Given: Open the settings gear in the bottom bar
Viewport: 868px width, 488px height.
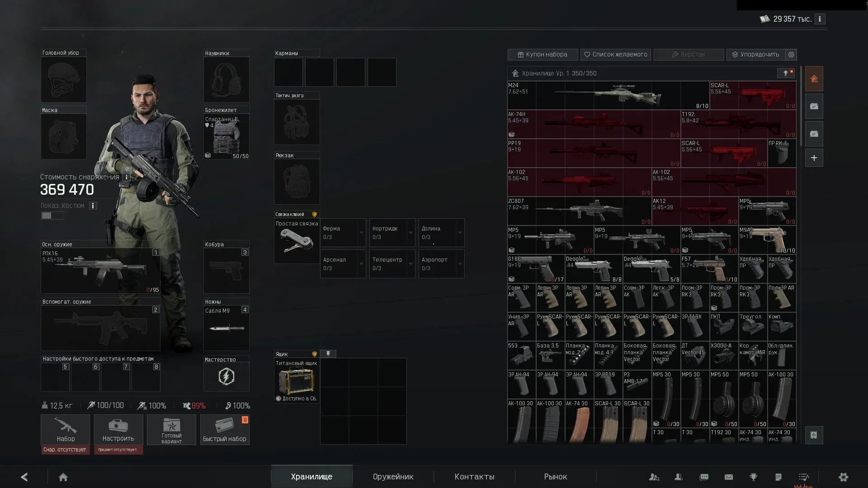Looking at the screenshot, I should pos(844,477).
